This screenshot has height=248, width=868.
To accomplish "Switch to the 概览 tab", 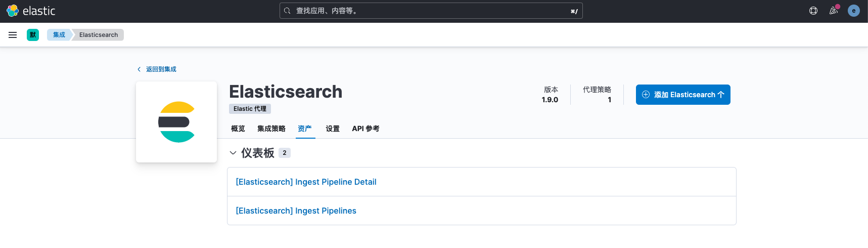I will coord(238,129).
